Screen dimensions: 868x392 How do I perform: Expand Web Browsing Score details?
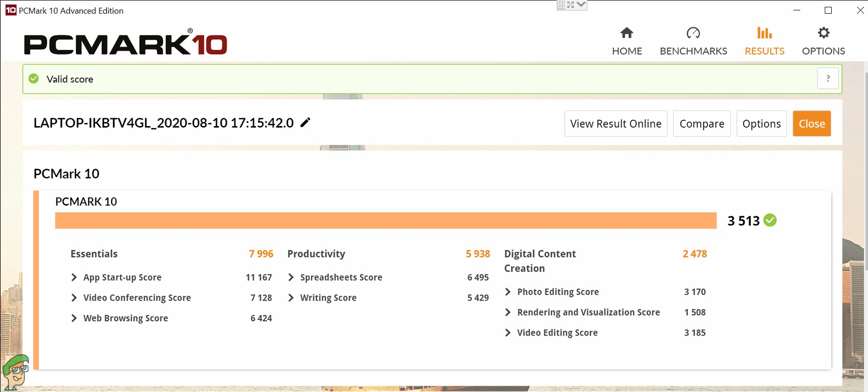click(x=74, y=318)
